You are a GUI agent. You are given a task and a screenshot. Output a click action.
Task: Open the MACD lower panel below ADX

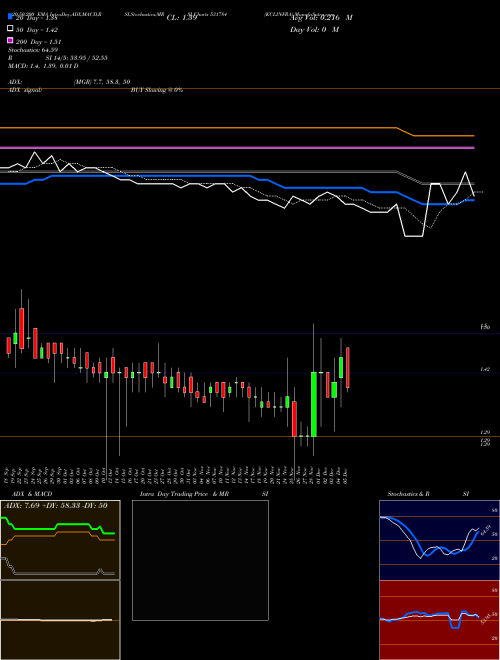click(x=60, y=620)
